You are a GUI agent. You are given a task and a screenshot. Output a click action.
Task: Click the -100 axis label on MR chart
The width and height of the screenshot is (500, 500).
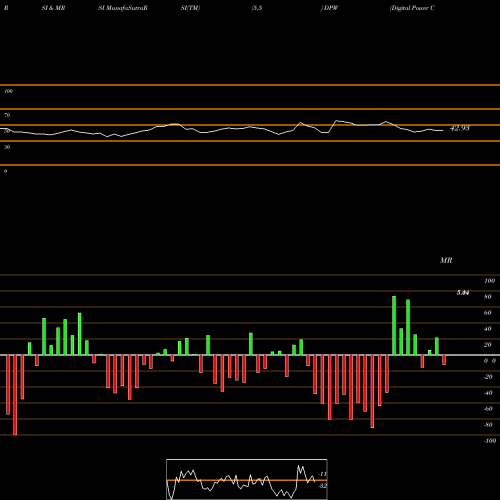click(490, 441)
